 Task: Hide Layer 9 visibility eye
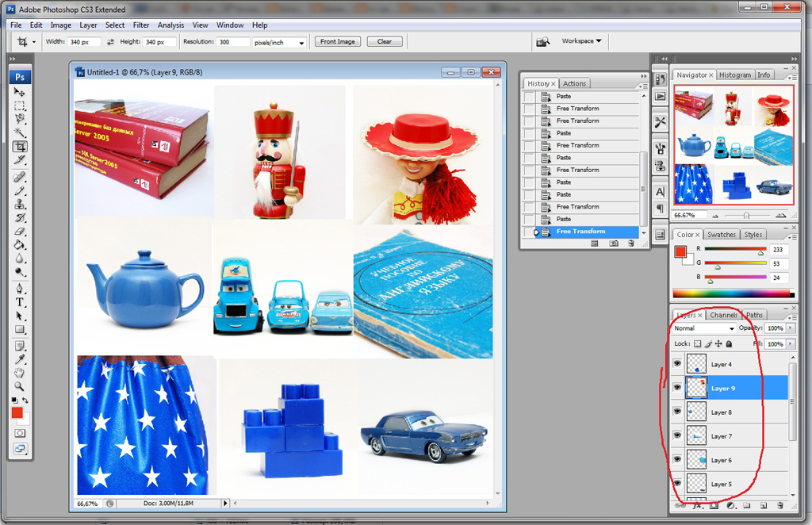click(x=677, y=387)
